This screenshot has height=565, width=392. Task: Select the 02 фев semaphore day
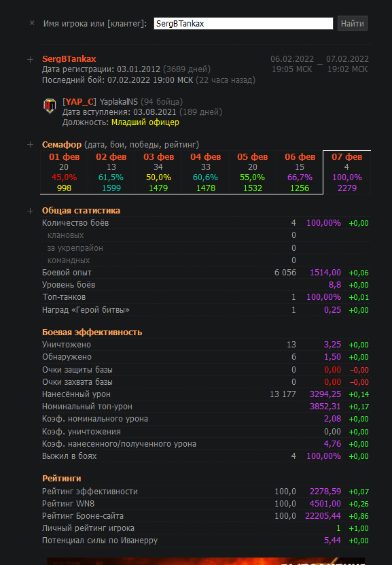pyautogui.click(x=111, y=172)
